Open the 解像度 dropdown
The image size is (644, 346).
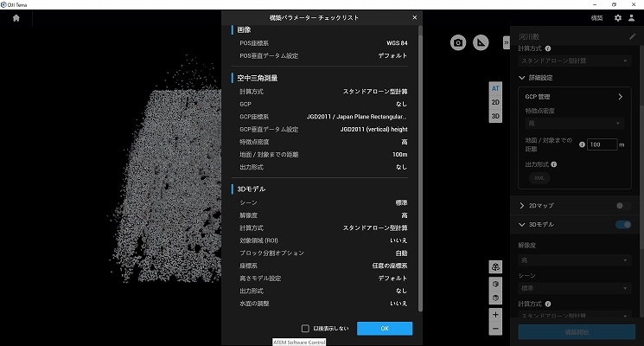(576, 259)
